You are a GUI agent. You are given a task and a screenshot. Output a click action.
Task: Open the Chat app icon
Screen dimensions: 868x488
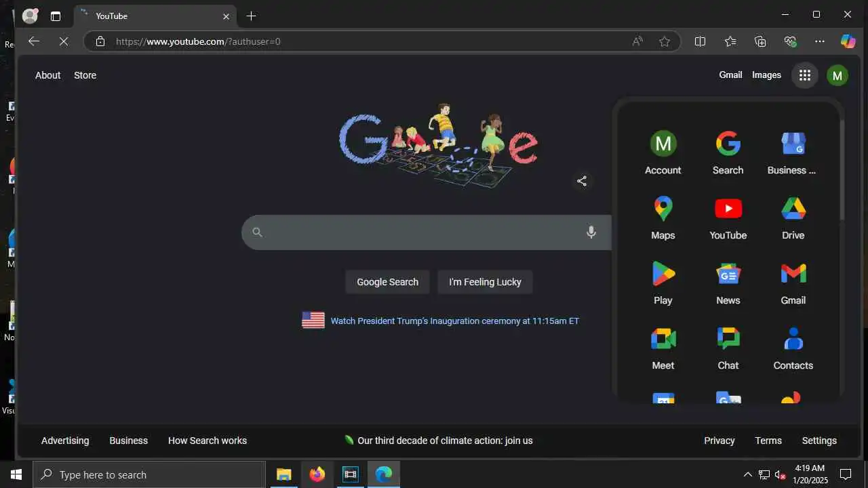[728, 349]
